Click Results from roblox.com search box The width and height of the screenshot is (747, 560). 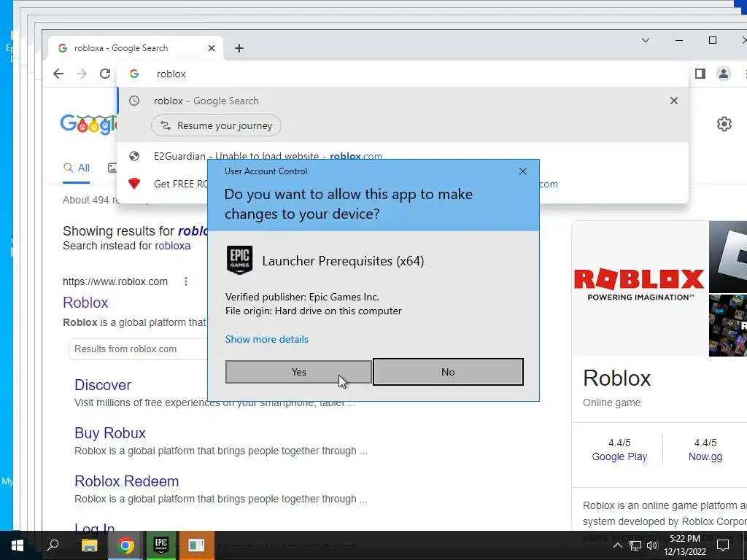tap(138, 349)
